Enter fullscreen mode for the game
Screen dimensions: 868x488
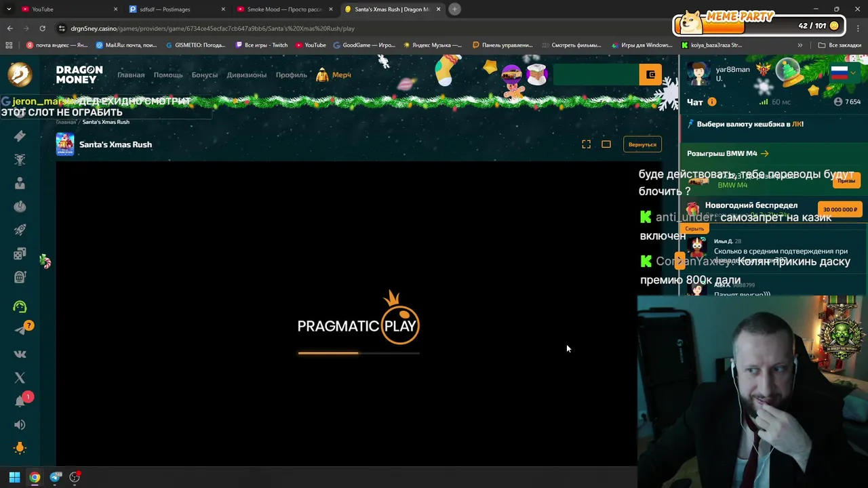tap(586, 144)
